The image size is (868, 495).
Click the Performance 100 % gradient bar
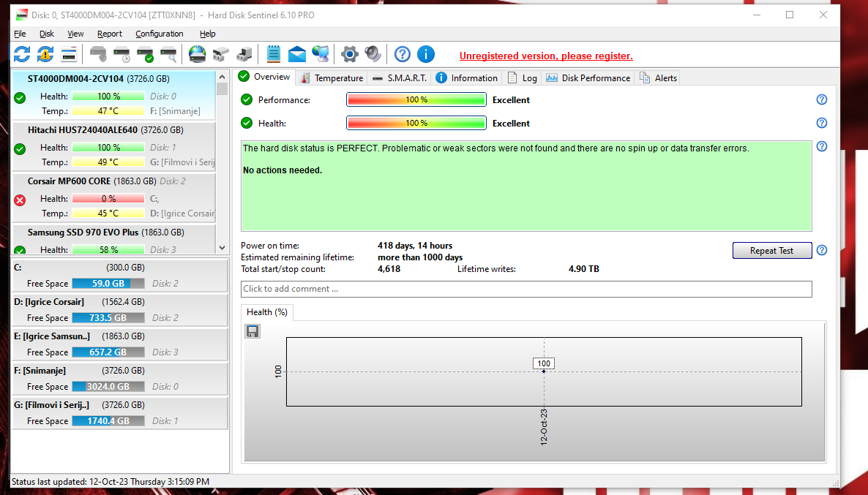point(416,99)
